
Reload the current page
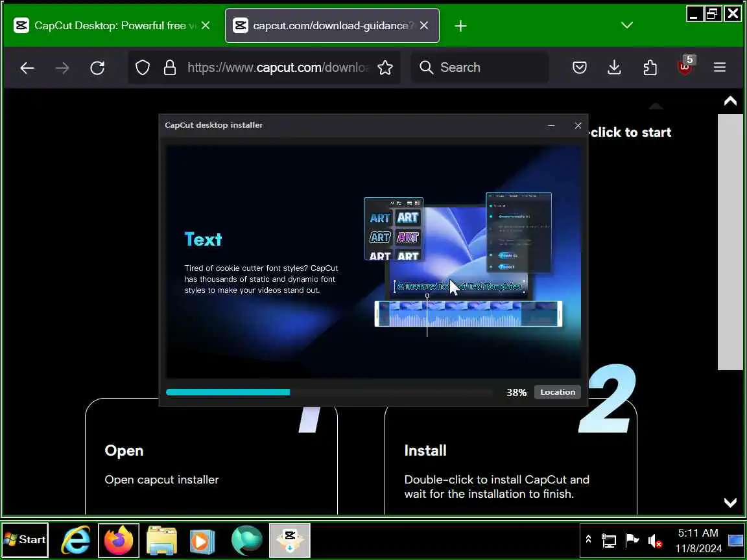tap(98, 68)
